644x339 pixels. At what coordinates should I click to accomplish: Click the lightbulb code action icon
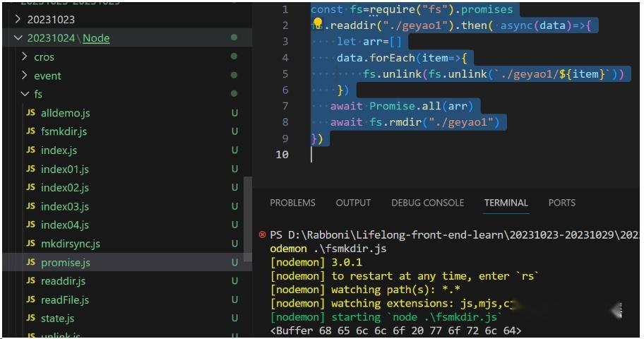point(318,24)
